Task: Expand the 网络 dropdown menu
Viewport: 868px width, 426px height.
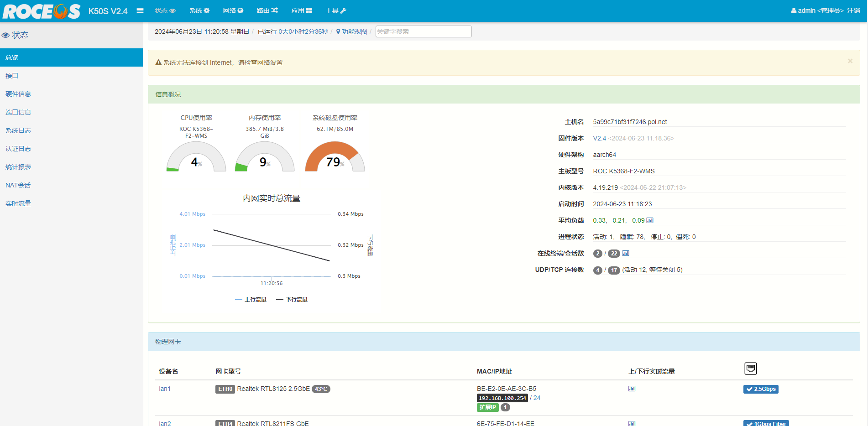Action: click(x=233, y=10)
